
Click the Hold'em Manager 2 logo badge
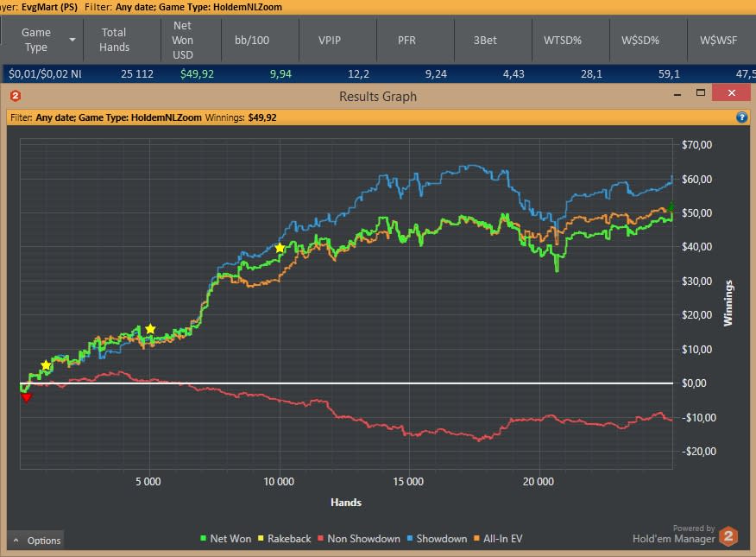coord(728,536)
